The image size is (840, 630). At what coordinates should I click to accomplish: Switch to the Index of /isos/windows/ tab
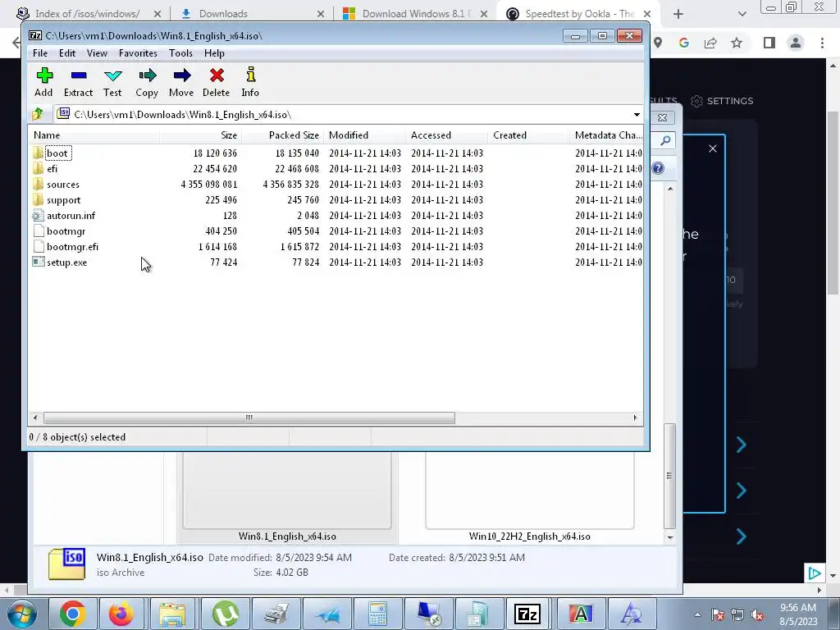coord(85,14)
